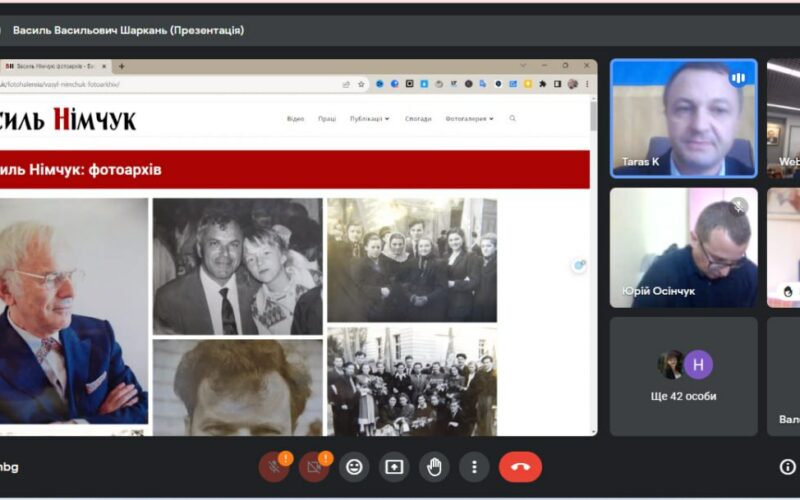Screen dimensions: 800x500
Task: Click the Праці navigation link
Action: 327,119
